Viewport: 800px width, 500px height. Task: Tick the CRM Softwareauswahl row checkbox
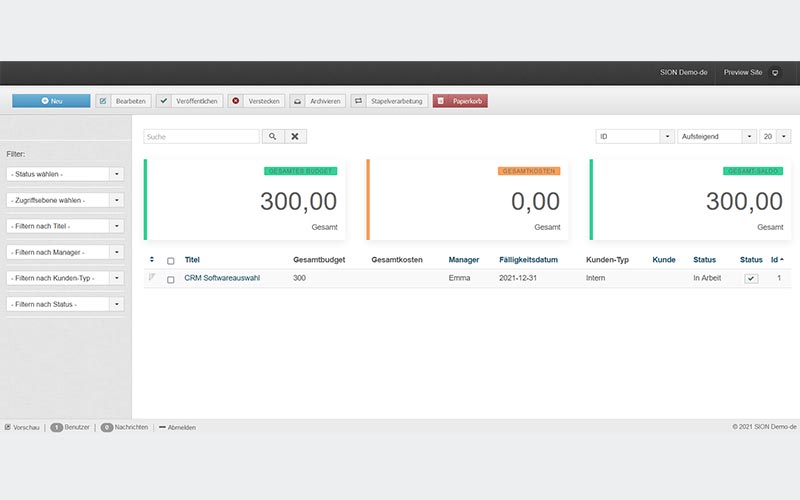coord(170,280)
